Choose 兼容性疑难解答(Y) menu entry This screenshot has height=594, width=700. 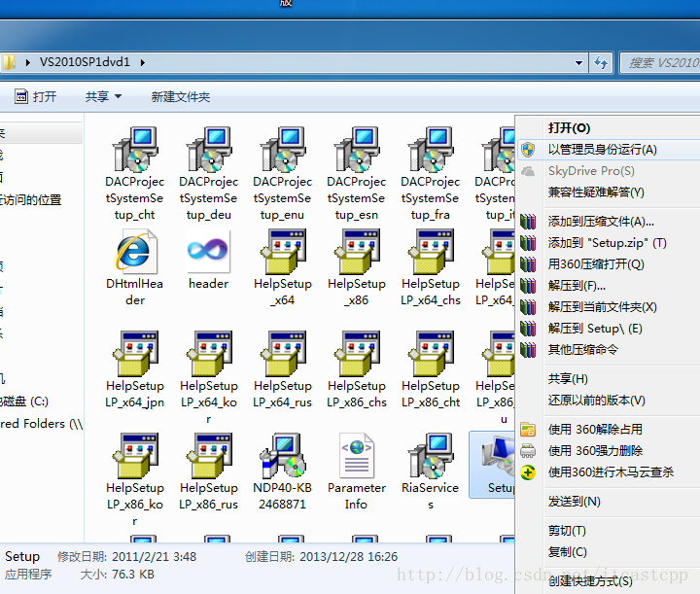(x=596, y=192)
